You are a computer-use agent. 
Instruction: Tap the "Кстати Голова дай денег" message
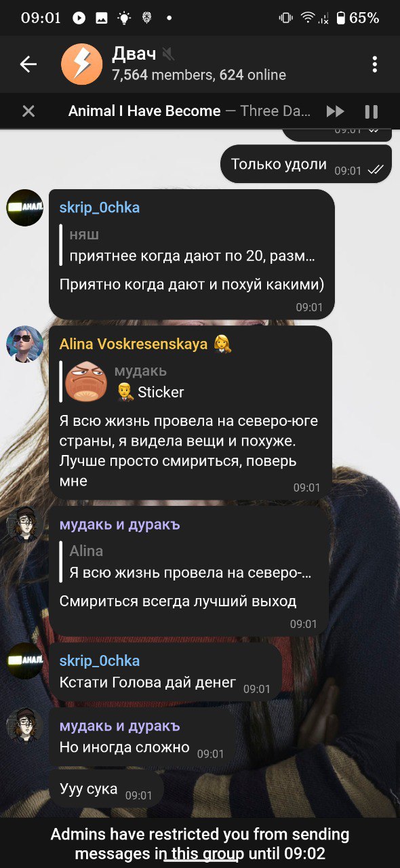pyautogui.click(x=165, y=672)
